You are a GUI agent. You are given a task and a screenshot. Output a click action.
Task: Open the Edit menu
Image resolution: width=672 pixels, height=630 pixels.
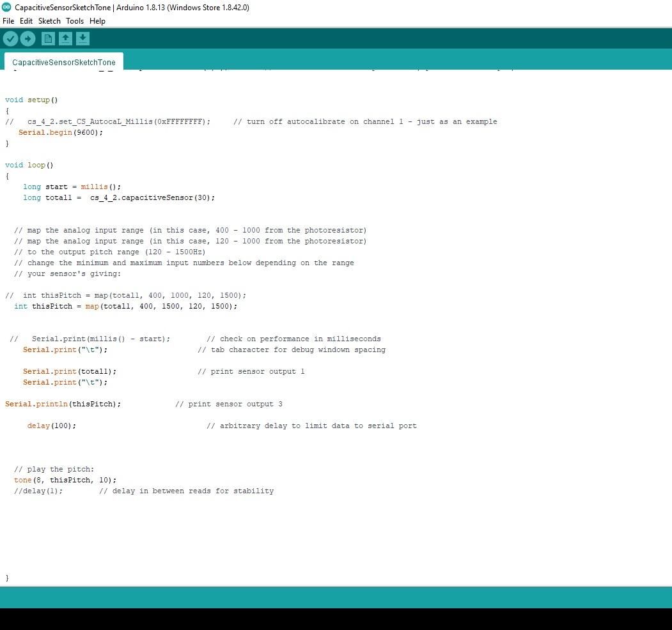pos(26,21)
